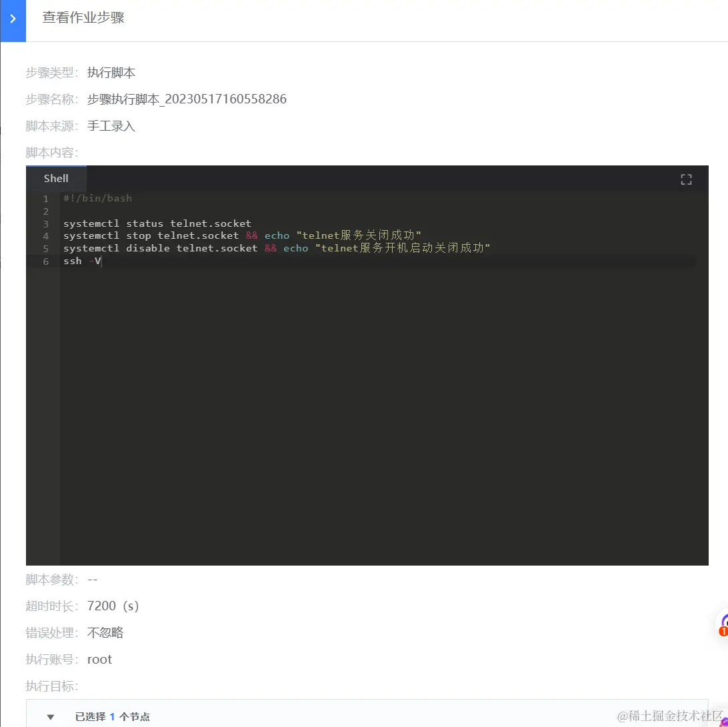This screenshot has height=727, width=728.
Task: Click '已选择 1 个节点' summary text
Action: click(113, 717)
